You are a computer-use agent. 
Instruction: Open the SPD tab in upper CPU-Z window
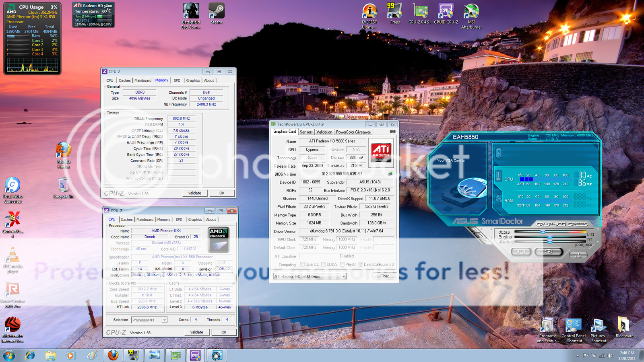(177, 80)
